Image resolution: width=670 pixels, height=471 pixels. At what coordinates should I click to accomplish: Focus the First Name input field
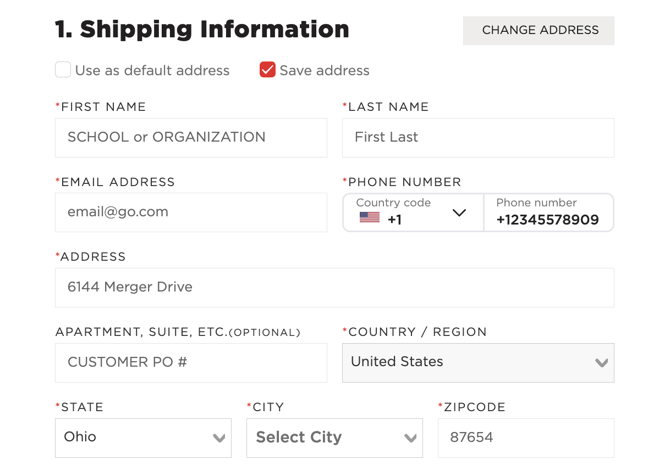coord(191,138)
